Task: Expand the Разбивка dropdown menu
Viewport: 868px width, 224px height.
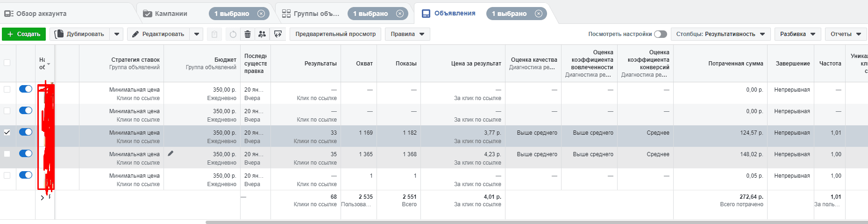Action: coord(797,34)
